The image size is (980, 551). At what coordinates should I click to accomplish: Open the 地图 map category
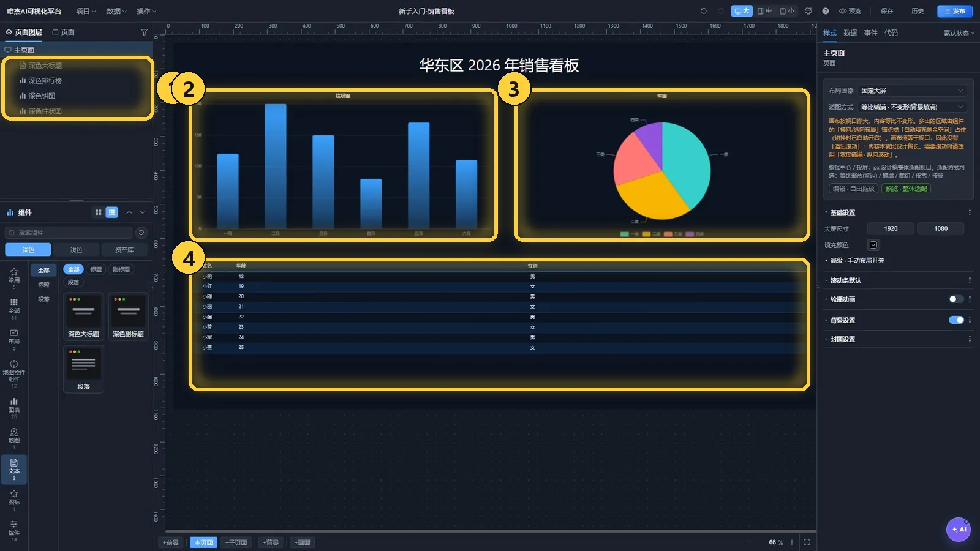click(x=14, y=438)
